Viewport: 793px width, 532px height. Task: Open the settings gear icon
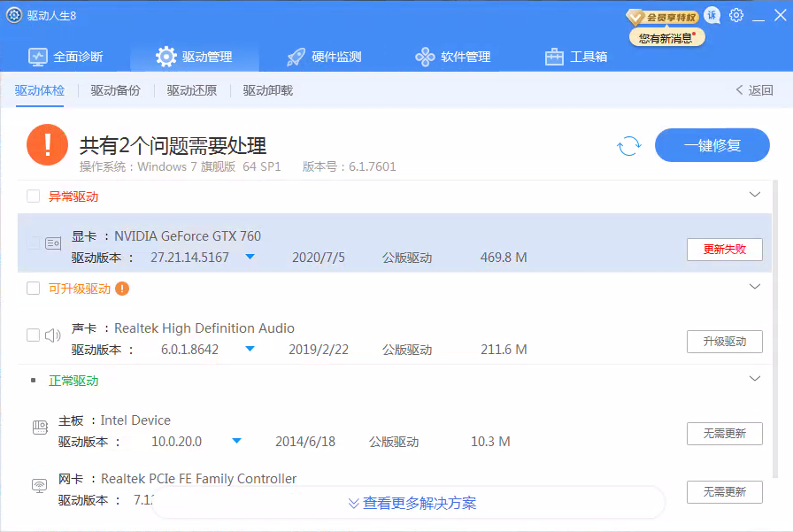(736, 16)
